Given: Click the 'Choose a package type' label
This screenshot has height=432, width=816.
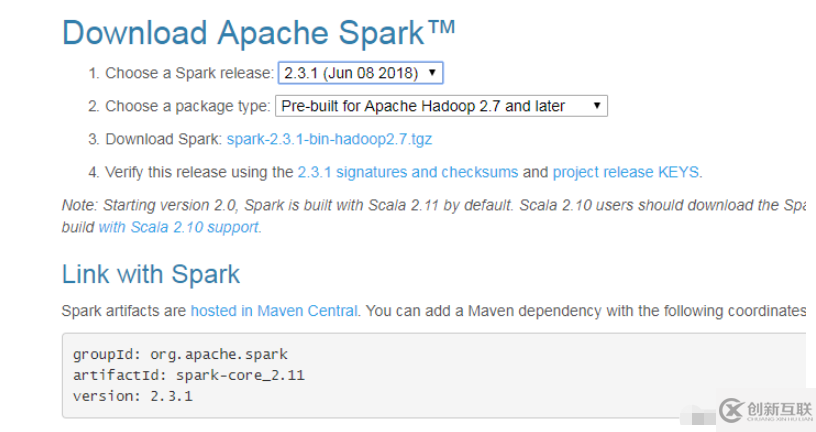Looking at the screenshot, I should [x=188, y=106].
